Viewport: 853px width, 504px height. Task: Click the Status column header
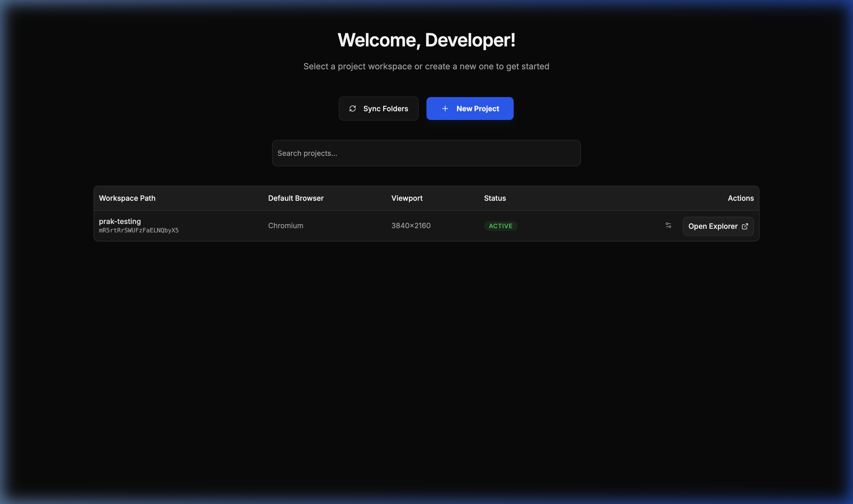[x=495, y=198]
